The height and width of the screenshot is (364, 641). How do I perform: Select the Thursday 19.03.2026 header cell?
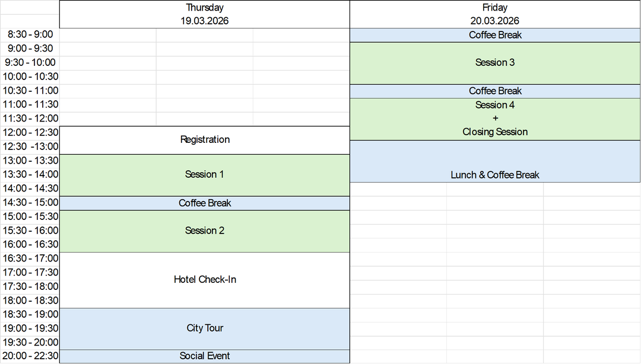point(205,14)
